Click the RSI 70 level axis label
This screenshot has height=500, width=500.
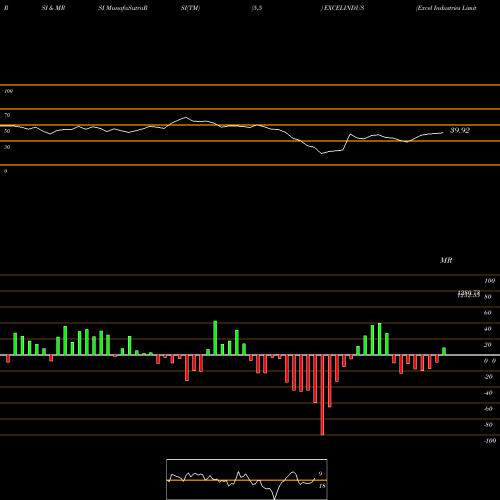7,115
